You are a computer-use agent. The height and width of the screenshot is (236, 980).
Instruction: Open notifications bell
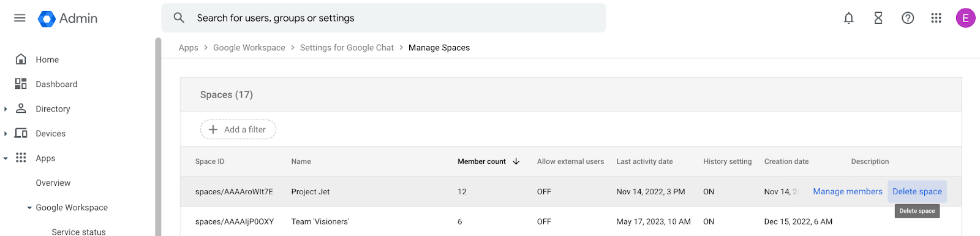[848, 18]
